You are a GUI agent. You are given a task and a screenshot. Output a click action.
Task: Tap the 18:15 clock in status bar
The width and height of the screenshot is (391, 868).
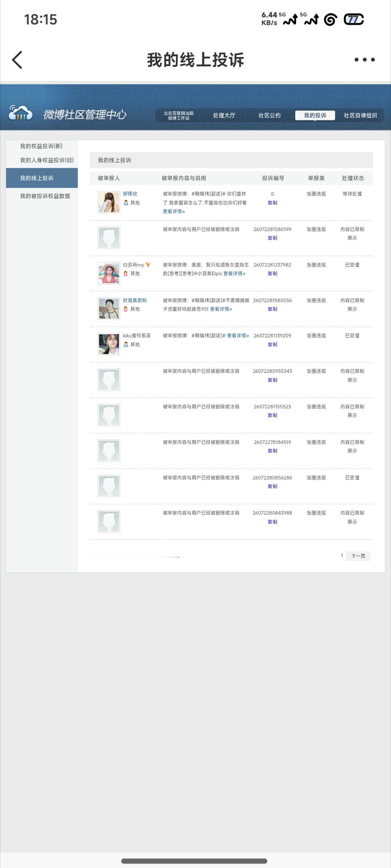pyautogui.click(x=41, y=20)
